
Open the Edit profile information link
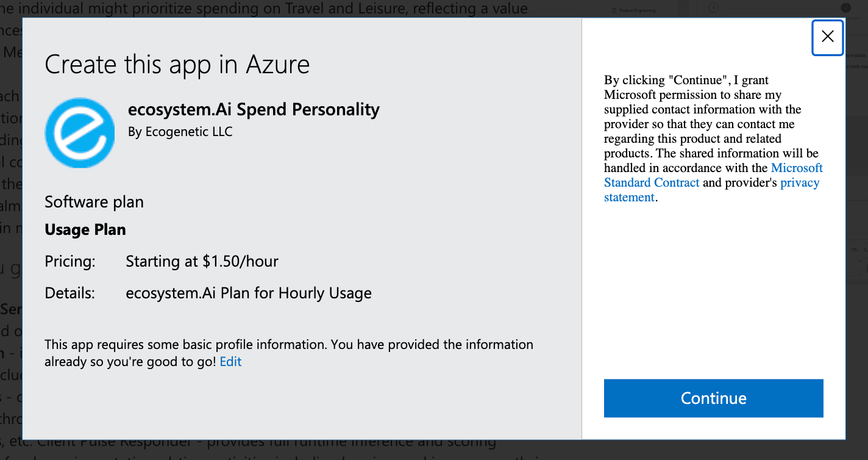coord(230,362)
